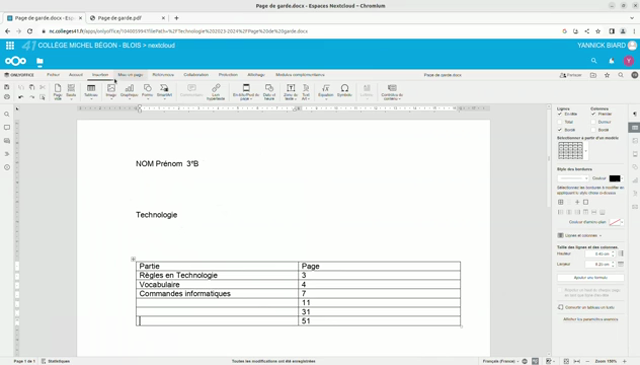Switch to the Accueil tab
The height and width of the screenshot is (365, 640).
[x=76, y=75]
